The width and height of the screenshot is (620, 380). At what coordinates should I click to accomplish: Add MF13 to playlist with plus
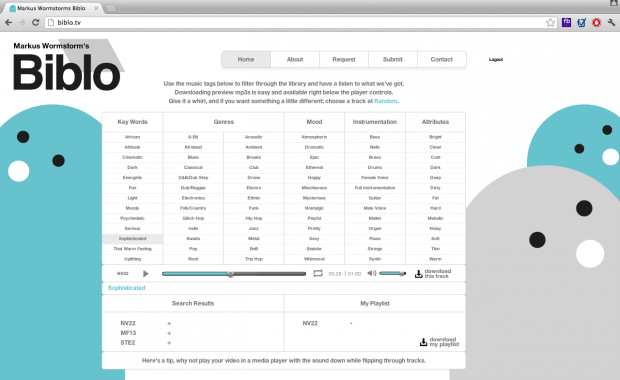click(x=169, y=333)
